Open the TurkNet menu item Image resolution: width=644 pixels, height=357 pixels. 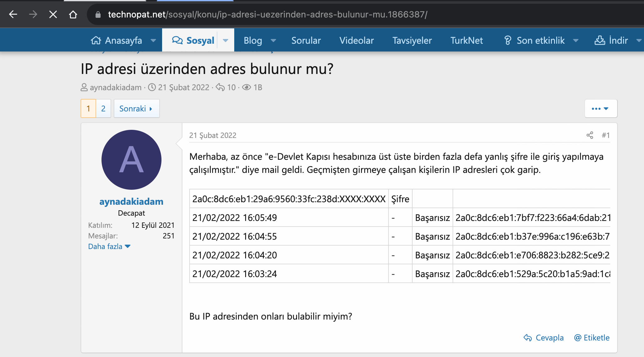click(x=467, y=40)
